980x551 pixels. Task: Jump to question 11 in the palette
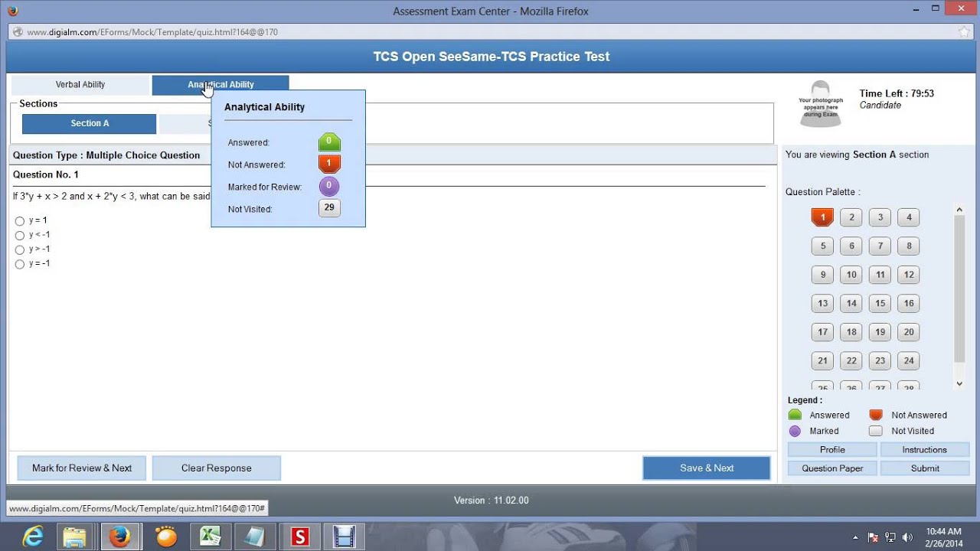point(880,275)
